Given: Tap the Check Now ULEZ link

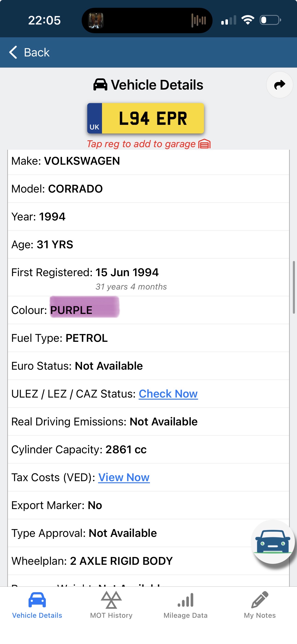Looking at the screenshot, I should [168, 394].
